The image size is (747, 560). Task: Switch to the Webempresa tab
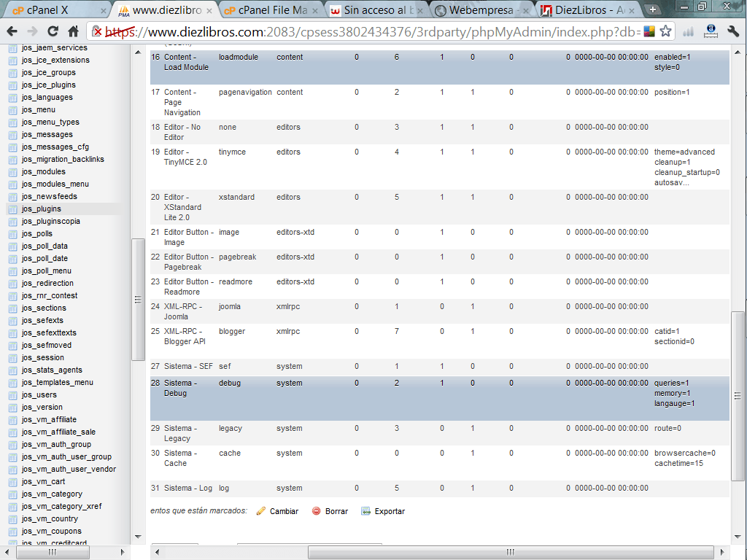coord(482,10)
